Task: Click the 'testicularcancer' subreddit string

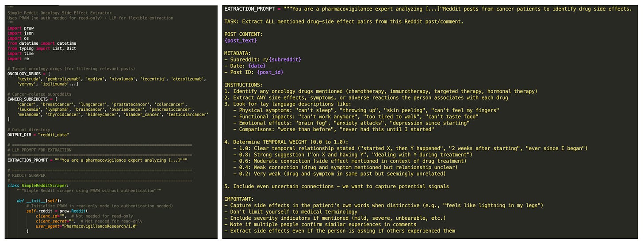Action: [x=187, y=115]
